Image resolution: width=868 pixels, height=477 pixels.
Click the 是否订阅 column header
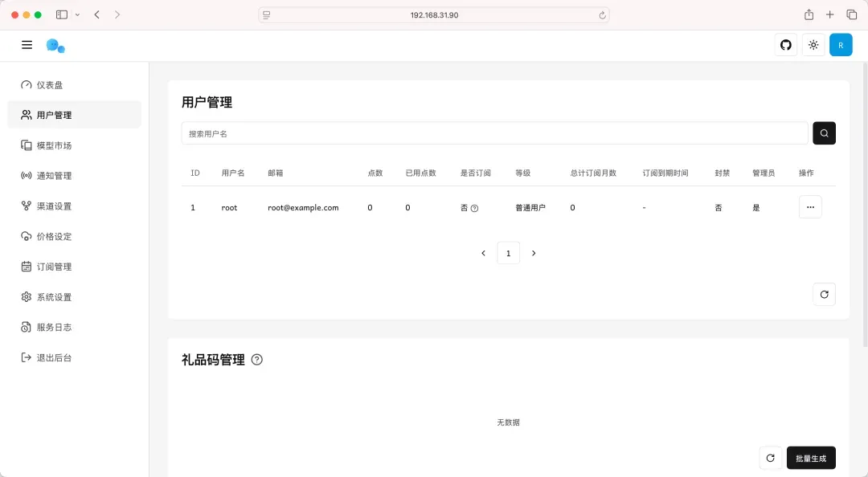tap(476, 173)
